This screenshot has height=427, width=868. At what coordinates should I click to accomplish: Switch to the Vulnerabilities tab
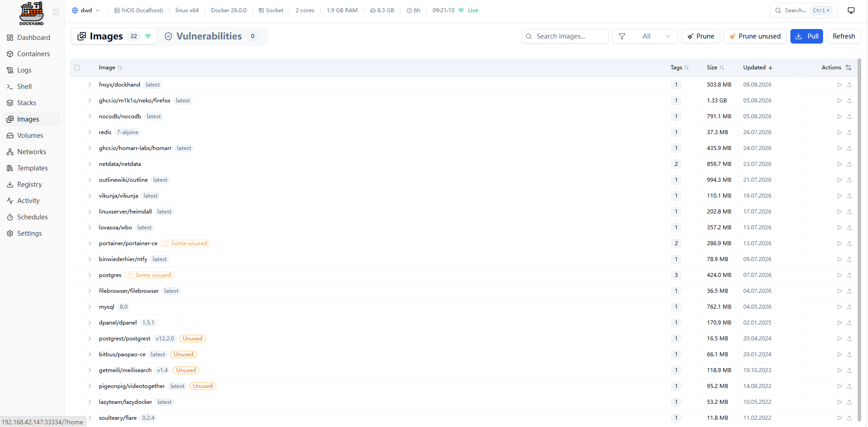coord(212,36)
